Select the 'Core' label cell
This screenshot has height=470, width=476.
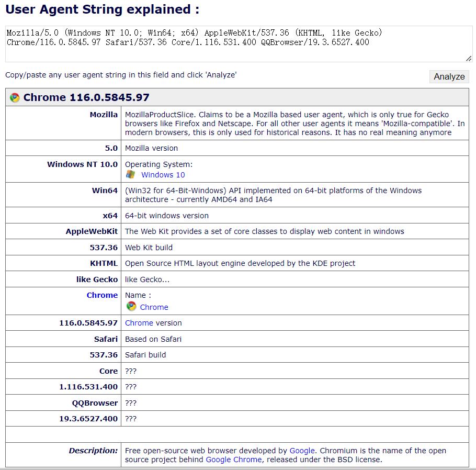[x=63, y=371]
